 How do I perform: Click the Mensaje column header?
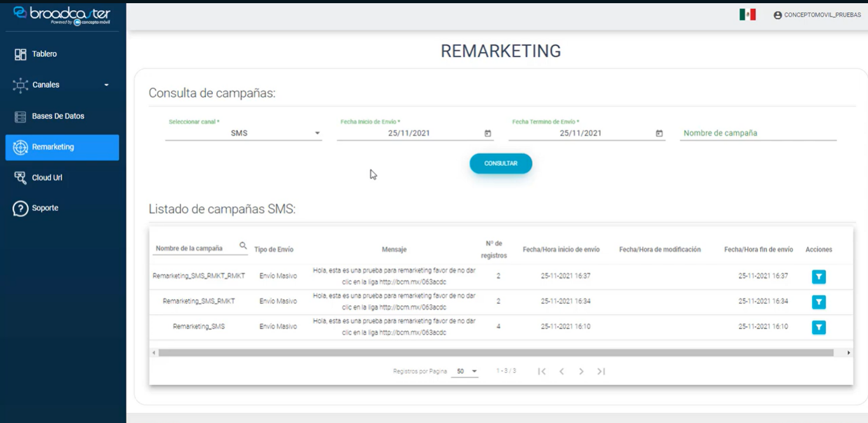(394, 249)
